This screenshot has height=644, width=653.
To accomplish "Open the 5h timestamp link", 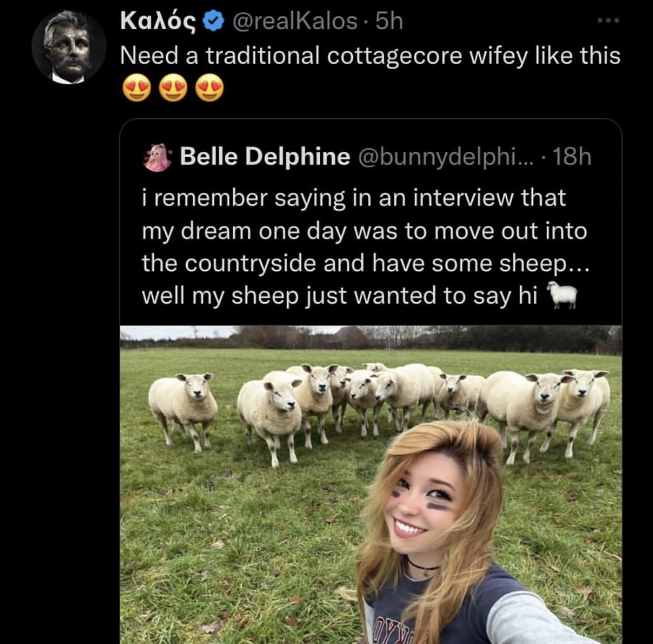I will [x=389, y=21].
